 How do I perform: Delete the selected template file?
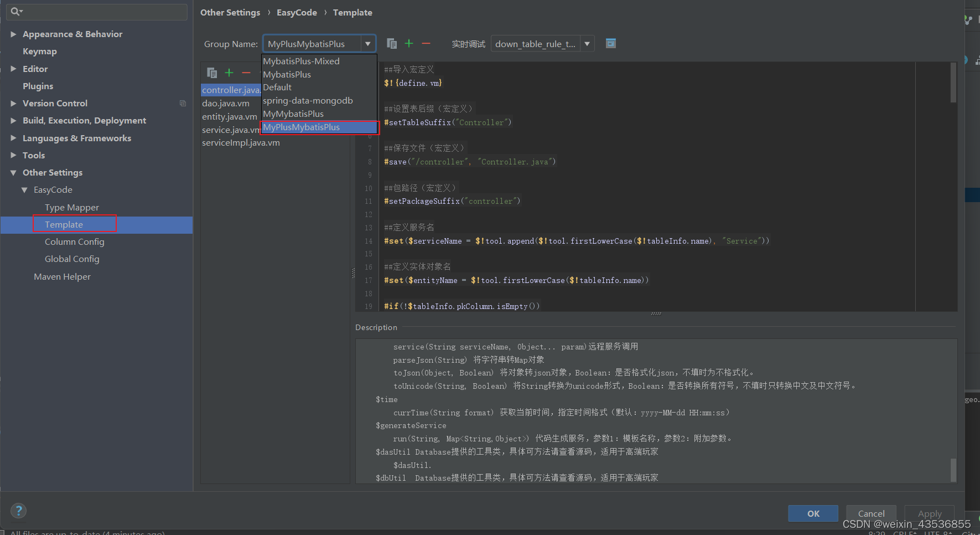246,73
